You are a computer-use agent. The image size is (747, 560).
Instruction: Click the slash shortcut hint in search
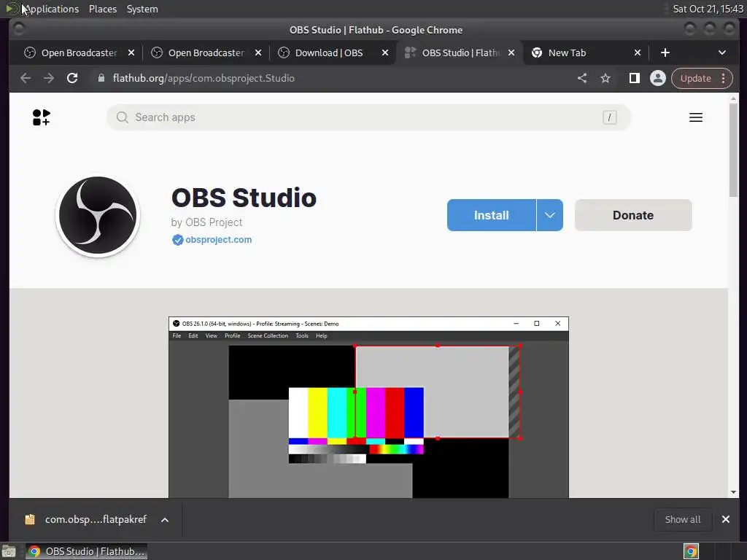click(609, 117)
